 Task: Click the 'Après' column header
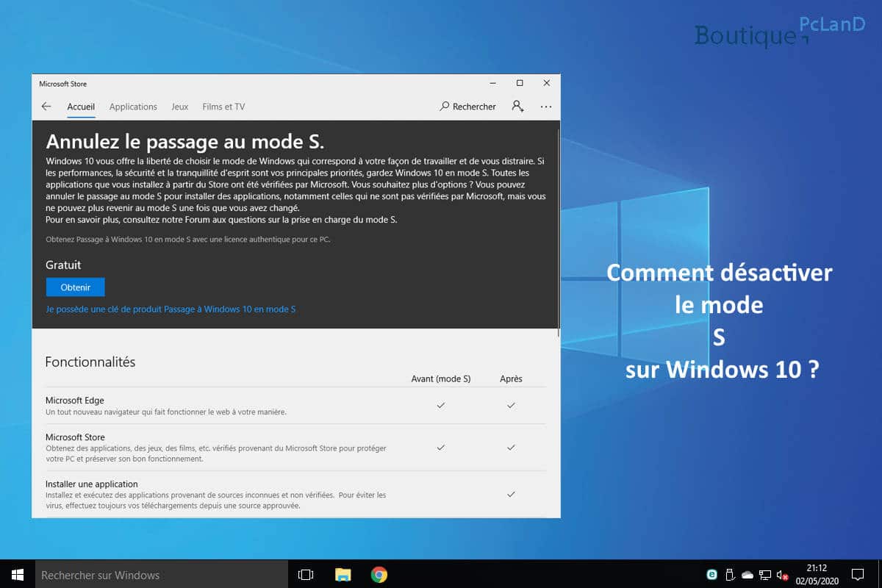pos(511,379)
